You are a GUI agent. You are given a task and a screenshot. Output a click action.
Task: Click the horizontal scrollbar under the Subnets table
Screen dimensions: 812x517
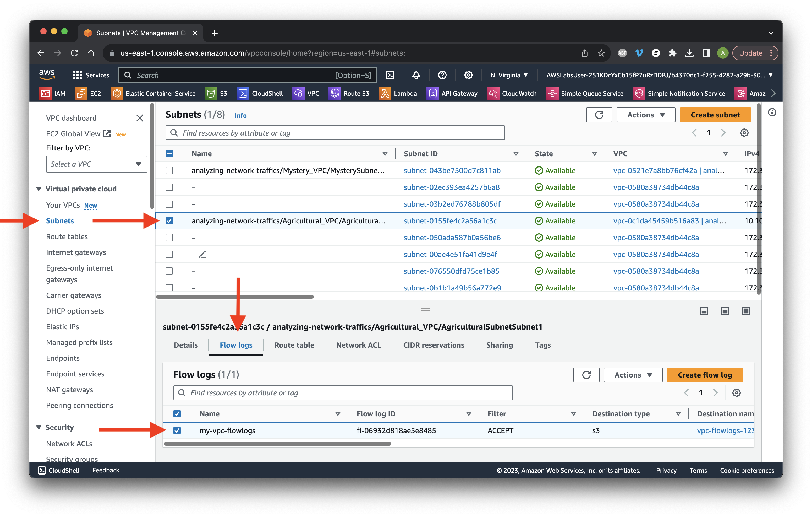pyautogui.click(x=235, y=297)
